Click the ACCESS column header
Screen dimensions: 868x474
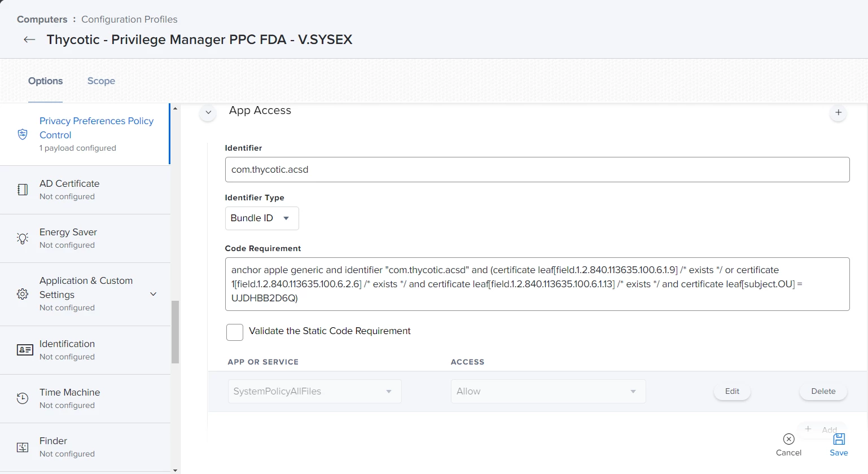[467, 362]
